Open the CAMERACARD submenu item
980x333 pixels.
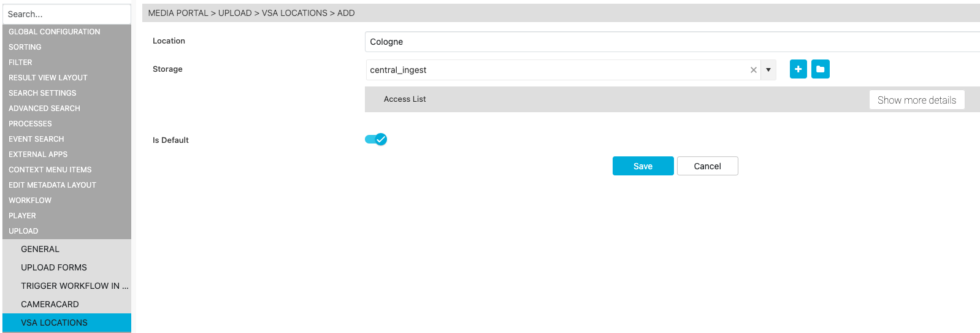50,304
